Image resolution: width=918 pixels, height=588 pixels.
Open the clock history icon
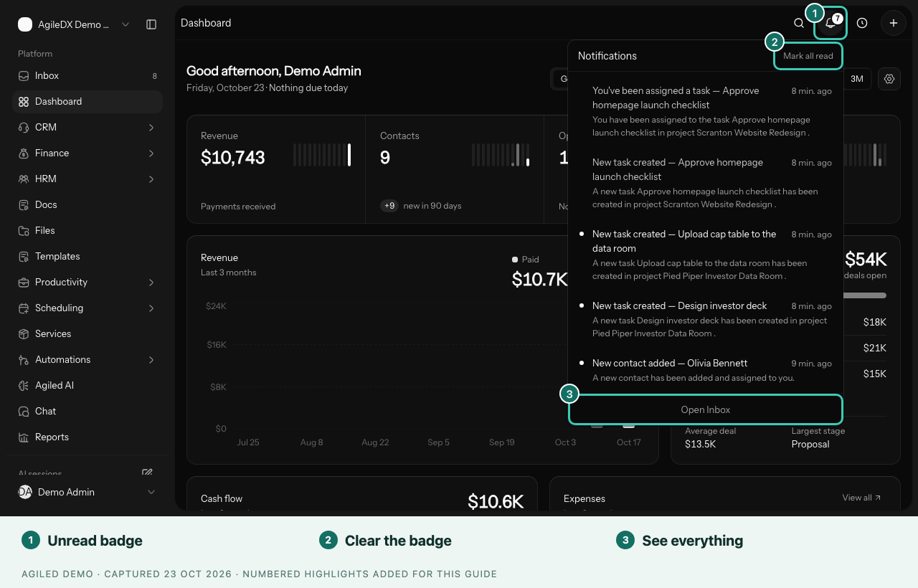862,23
